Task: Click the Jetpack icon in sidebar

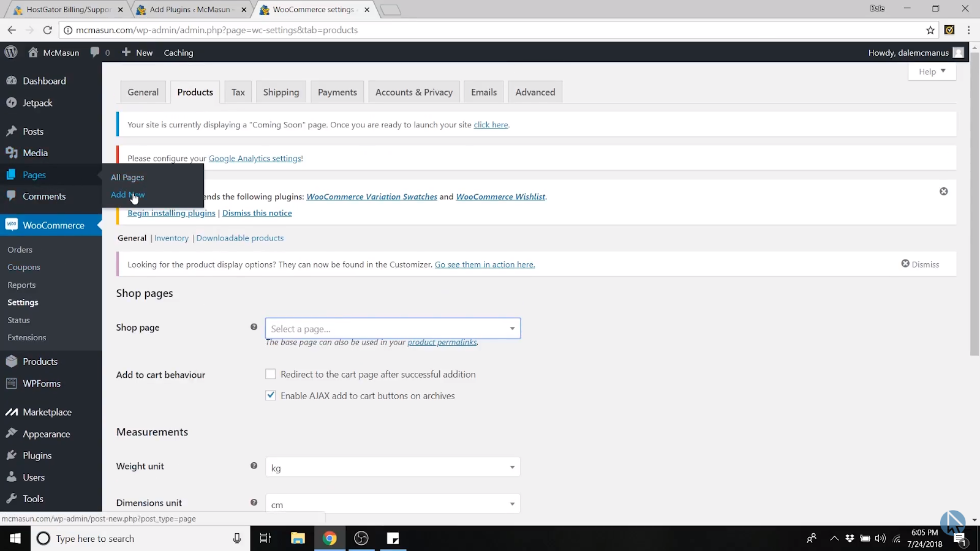Action: click(12, 103)
